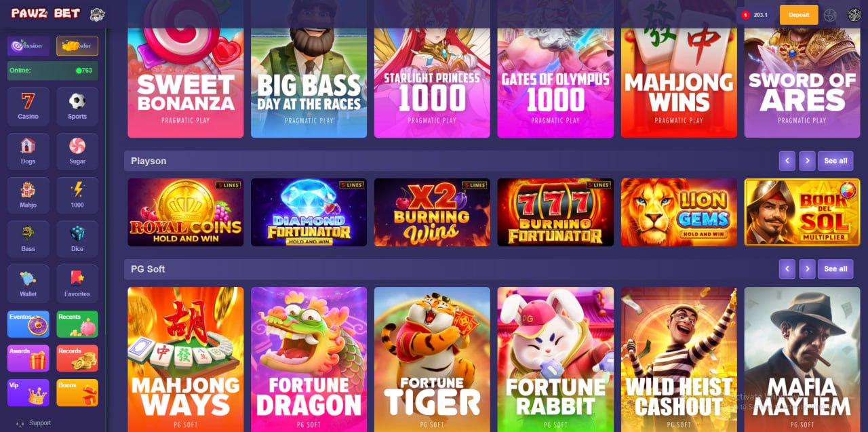Open the 1000 lightning bolt icon

[77, 195]
